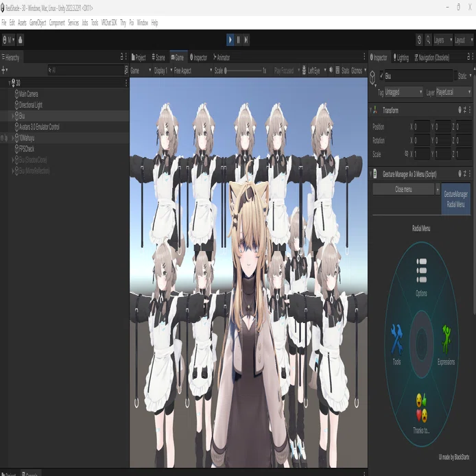Image resolution: width=476 pixels, height=476 pixels.
Task: Switch to the Project tab
Action: pyautogui.click(x=139, y=58)
